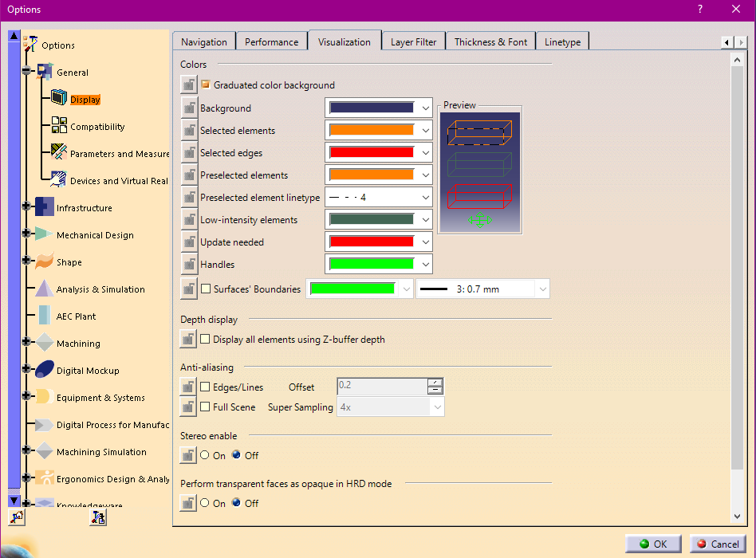Select the Compatibility icon in the tree
Screen dimensions: 756x558
tap(59, 125)
